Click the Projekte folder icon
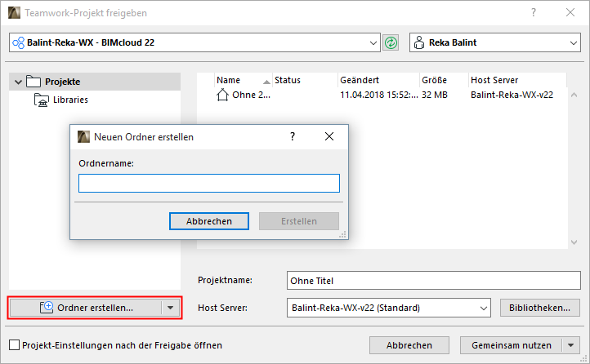This screenshot has width=590, height=364. pyautogui.click(x=34, y=82)
